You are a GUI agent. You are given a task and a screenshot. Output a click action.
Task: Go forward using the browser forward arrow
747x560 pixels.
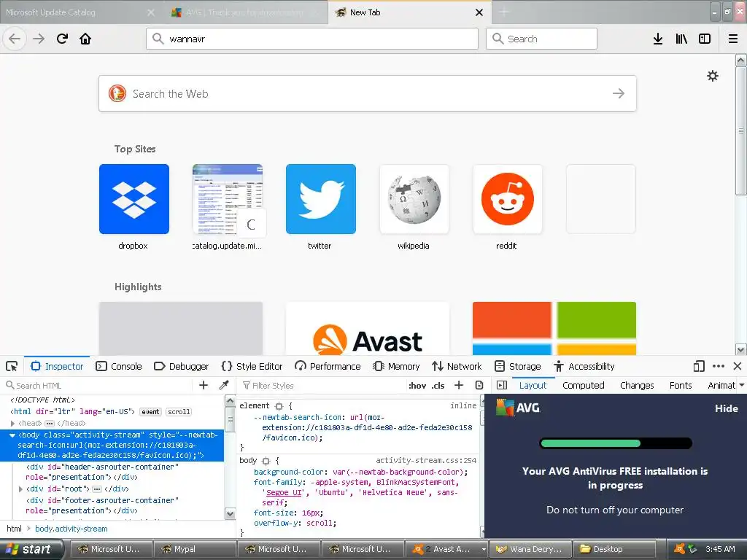click(x=39, y=39)
